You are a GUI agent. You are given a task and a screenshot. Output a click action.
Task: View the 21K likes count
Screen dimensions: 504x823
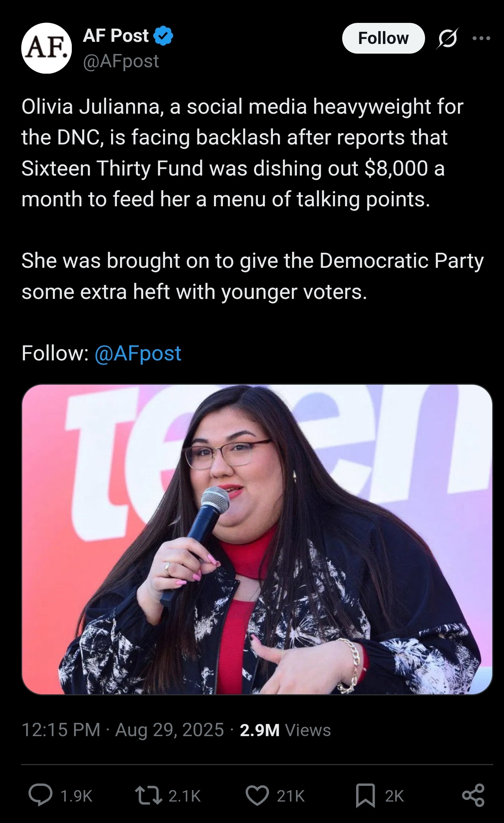(x=291, y=796)
